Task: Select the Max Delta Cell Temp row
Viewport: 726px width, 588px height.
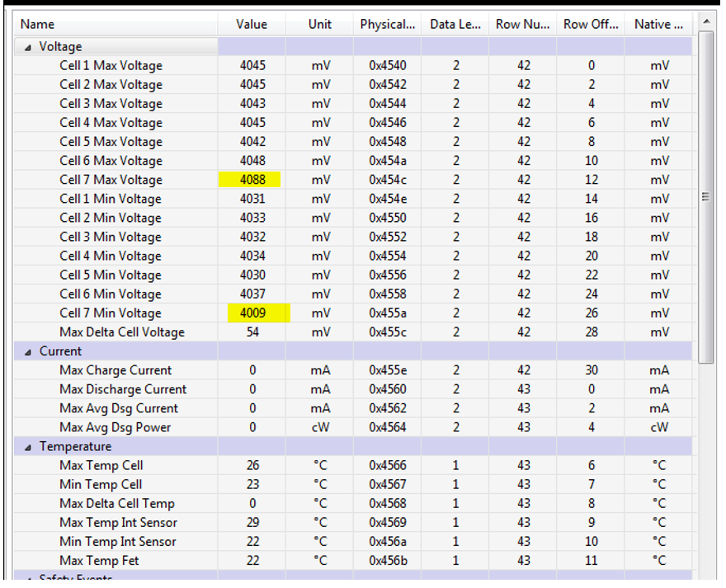Action: click(x=353, y=503)
